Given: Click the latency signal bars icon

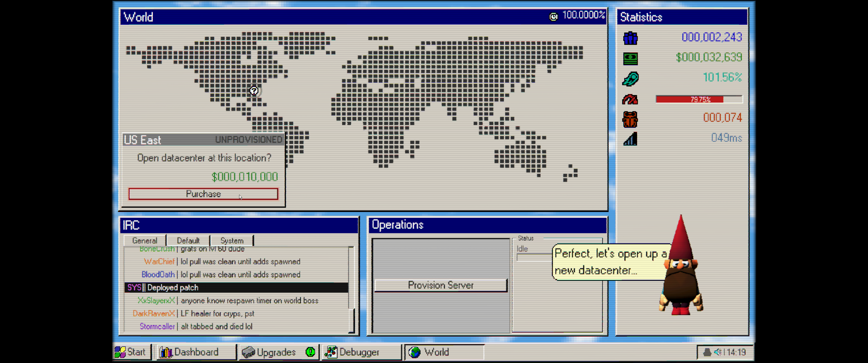Looking at the screenshot, I should pos(630,139).
